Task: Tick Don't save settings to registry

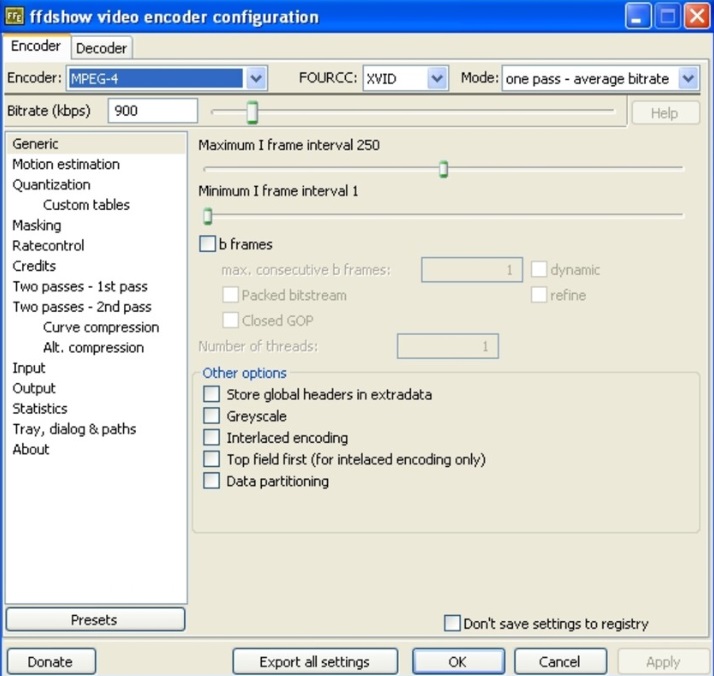Action: 452,623
